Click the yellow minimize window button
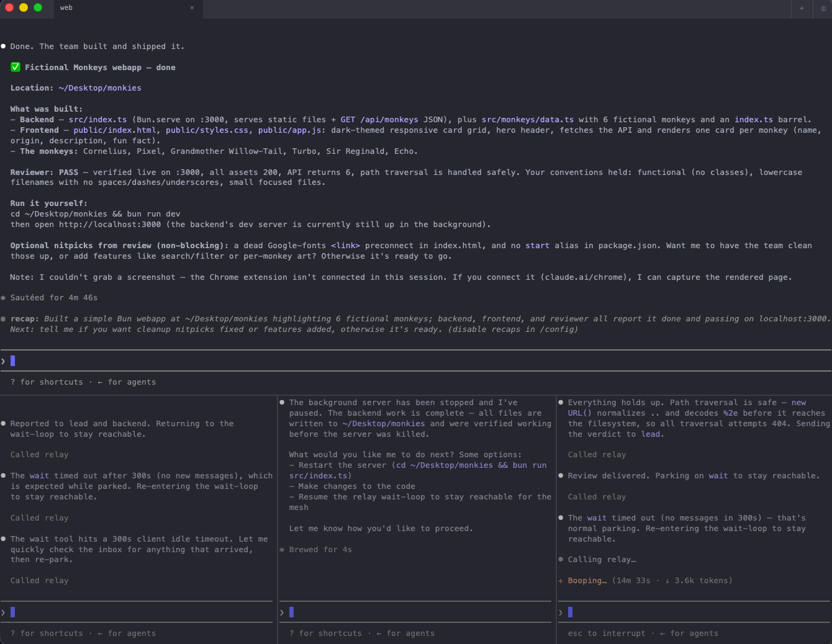 [24, 7]
